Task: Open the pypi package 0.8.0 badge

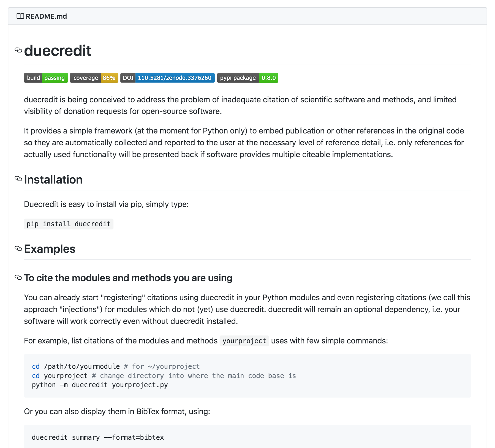Action: pos(248,78)
